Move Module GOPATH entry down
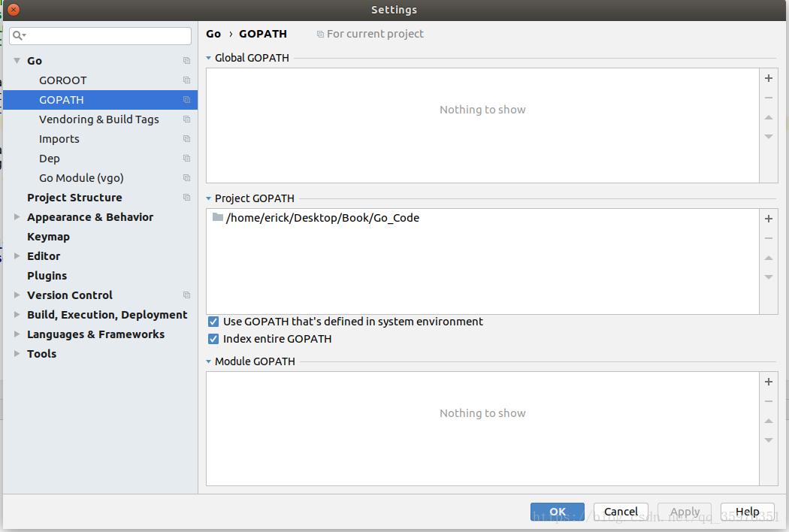 pyautogui.click(x=769, y=440)
